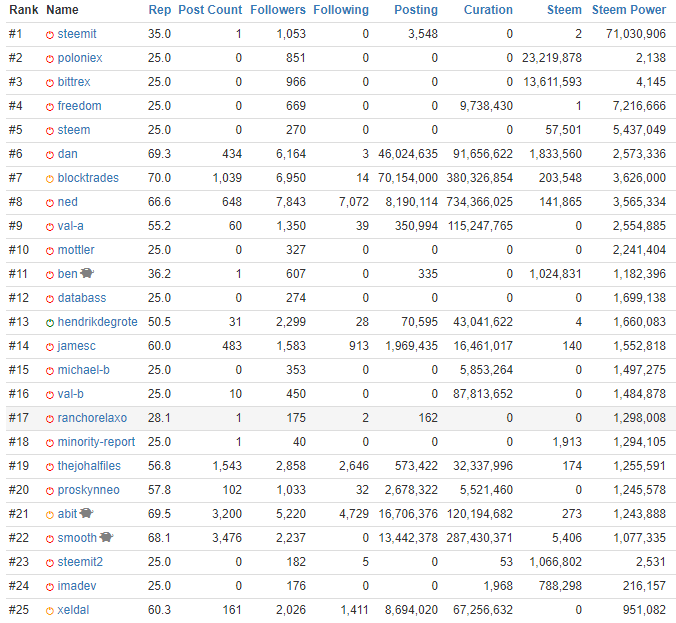This screenshot has height=623, width=676.
Task: Open the freedom account link
Action: coord(79,106)
